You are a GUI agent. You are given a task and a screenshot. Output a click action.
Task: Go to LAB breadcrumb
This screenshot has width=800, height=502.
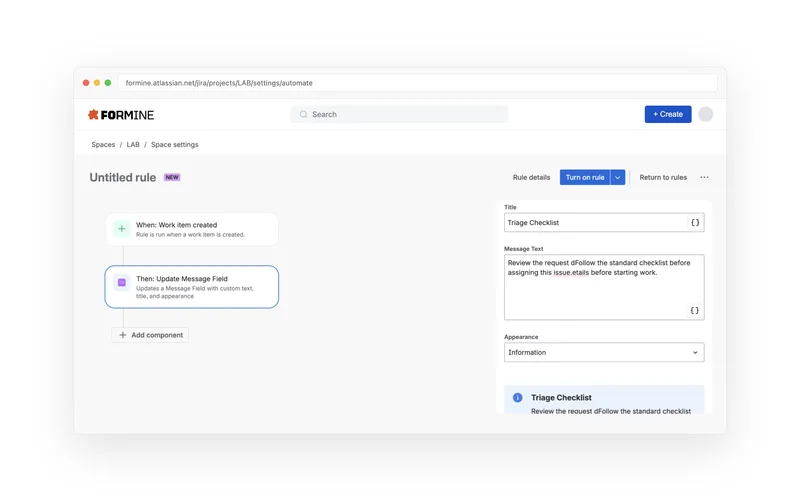pyautogui.click(x=133, y=145)
